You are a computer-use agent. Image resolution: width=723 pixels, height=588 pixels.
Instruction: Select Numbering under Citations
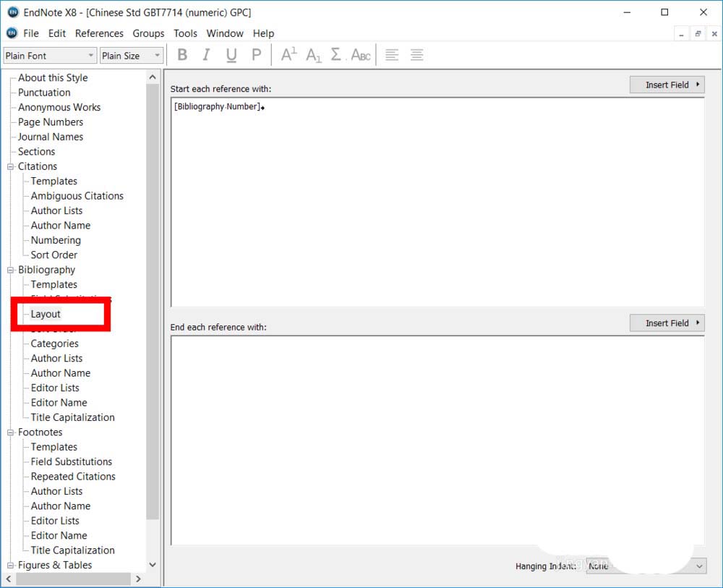(56, 240)
